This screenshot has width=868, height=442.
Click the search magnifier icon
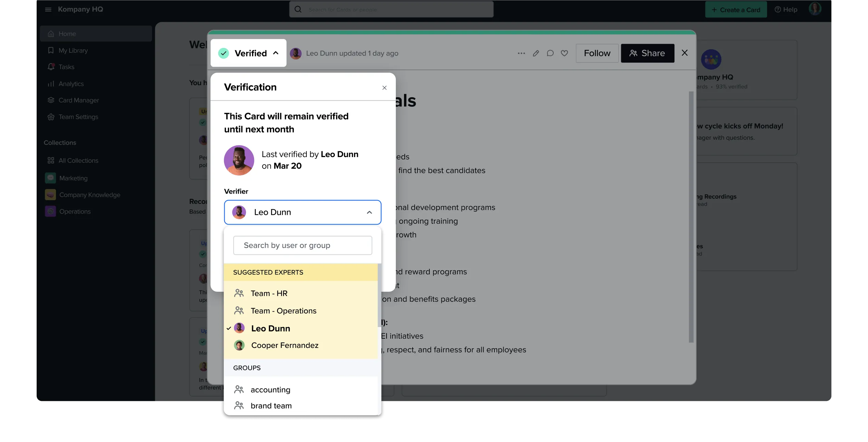pyautogui.click(x=298, y=10)
